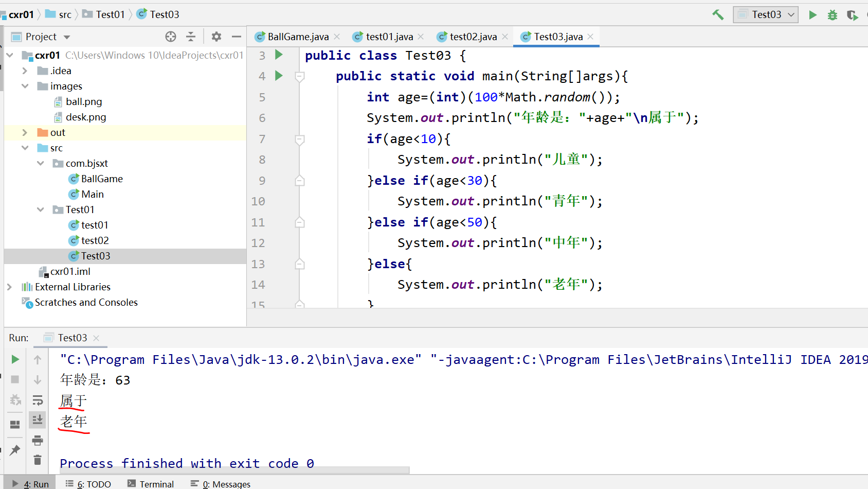Fold the if block on line 7
The width and height of the screenshot is (868, 489).
point(300,139)
